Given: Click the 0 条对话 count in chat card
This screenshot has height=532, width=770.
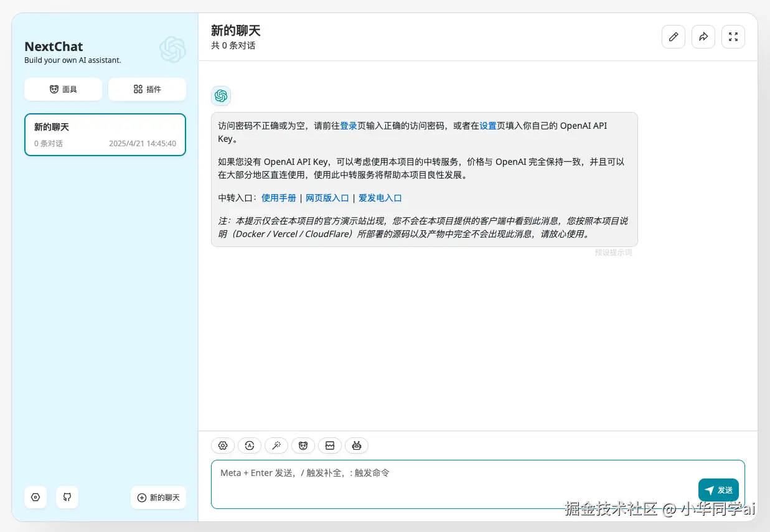Looking at the screenshot, I should tap(49, 143).
